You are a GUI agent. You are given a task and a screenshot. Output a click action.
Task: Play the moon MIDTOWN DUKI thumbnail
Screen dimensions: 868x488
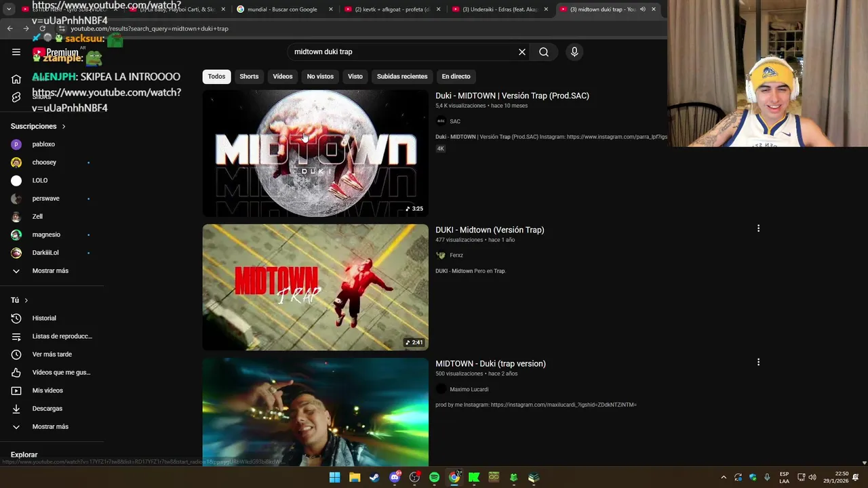(315, 154)
